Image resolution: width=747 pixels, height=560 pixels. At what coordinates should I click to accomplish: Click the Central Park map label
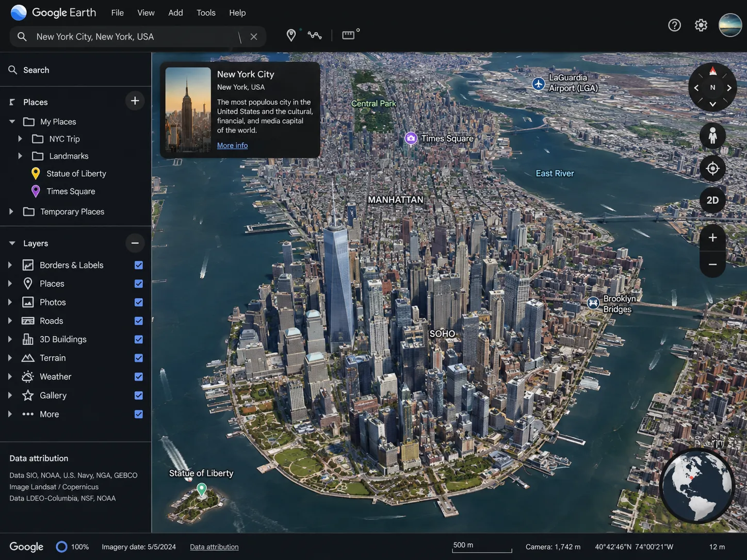[x=373, y=104]
